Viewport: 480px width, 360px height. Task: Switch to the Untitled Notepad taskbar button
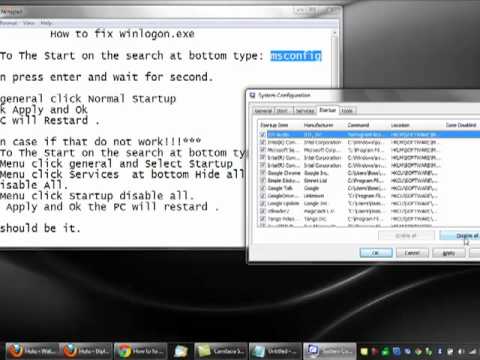click(x=275, y=351)
